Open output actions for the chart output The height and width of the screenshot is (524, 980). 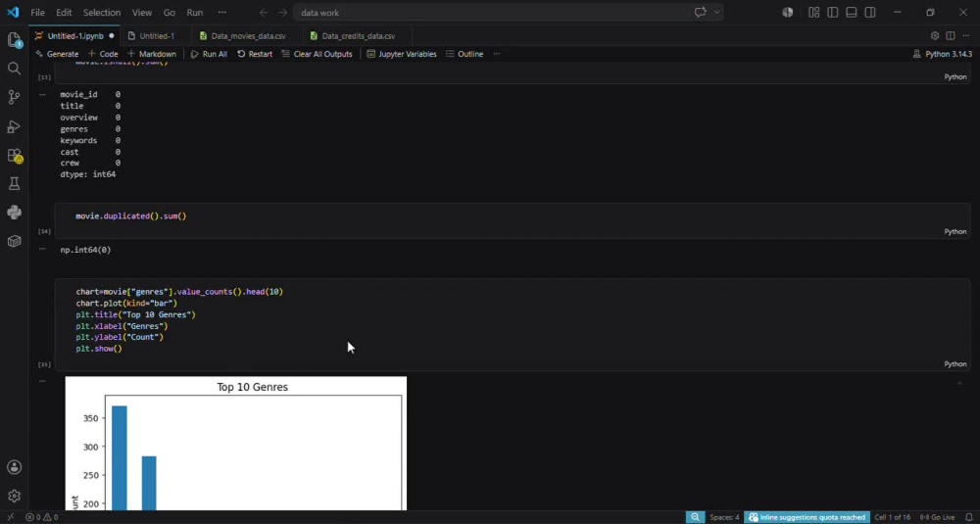(x=42, y=380)
